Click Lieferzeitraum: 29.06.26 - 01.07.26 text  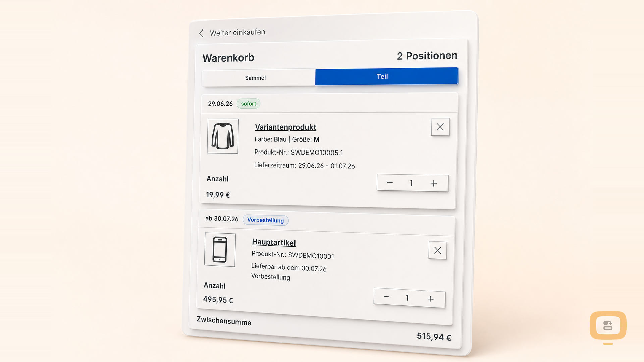(305, 166)
